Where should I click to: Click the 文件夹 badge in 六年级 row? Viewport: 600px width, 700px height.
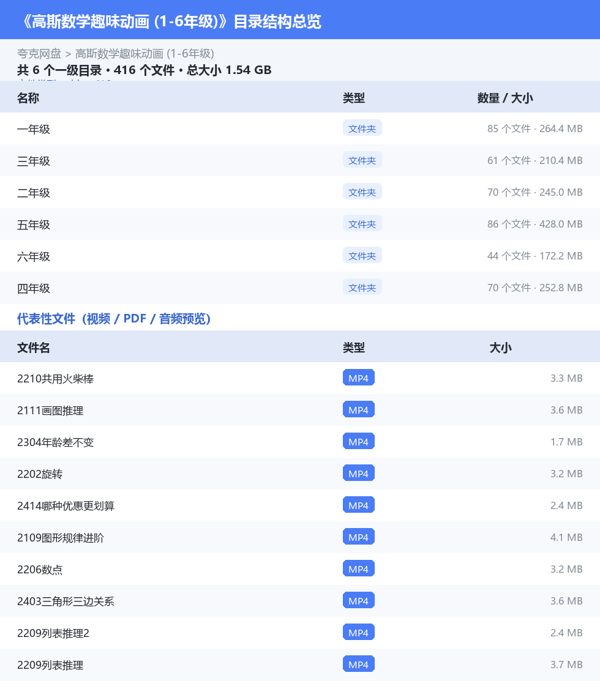click(x=362, y=256)
